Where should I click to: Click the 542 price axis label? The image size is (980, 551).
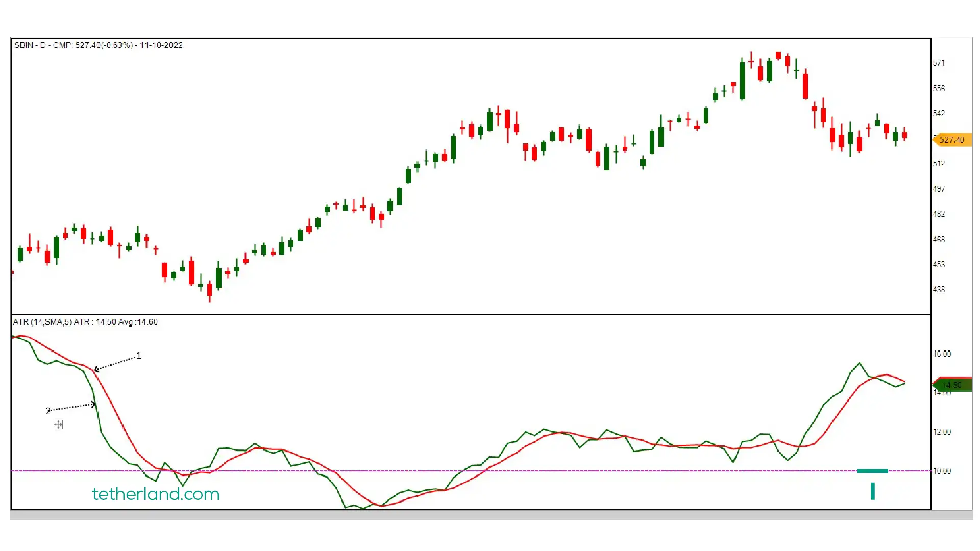939,113
